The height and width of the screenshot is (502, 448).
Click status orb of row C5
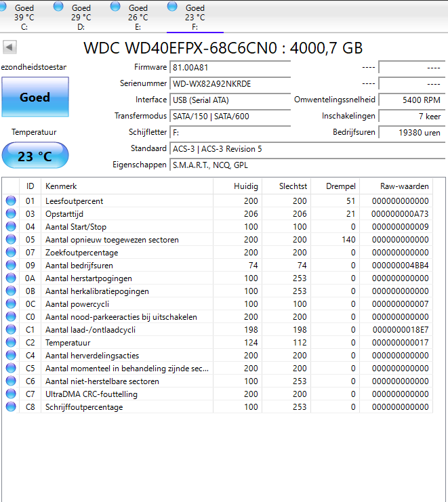tap(11, 368)
